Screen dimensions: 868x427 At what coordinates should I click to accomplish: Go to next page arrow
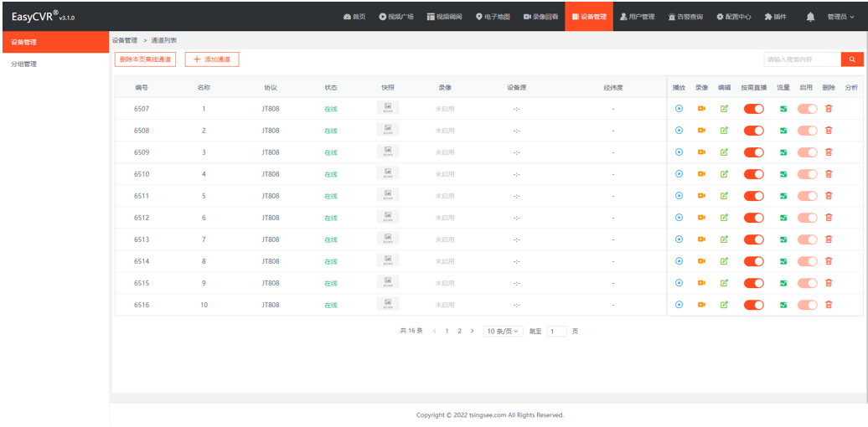tap(472, 332)
